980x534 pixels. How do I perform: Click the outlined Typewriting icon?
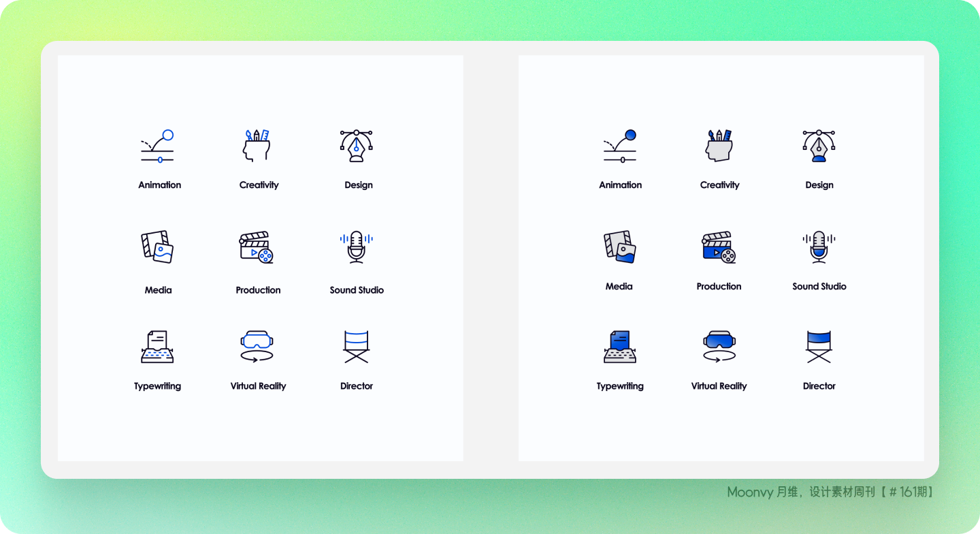[157, 347]
